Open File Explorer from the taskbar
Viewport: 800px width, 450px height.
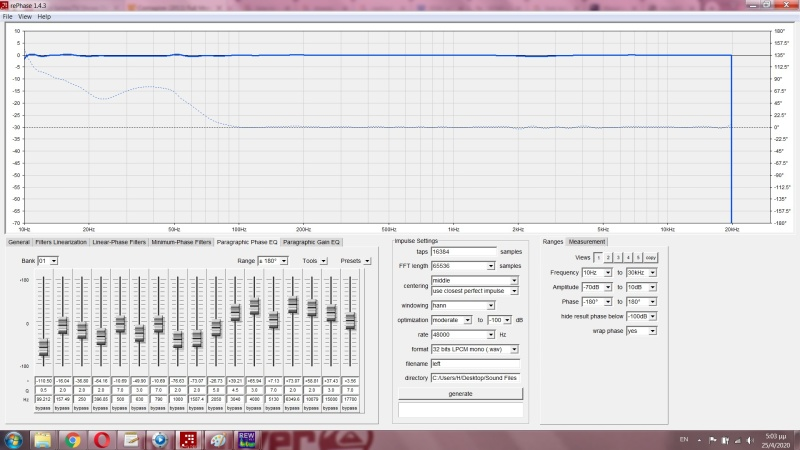[x=43, y=440]
